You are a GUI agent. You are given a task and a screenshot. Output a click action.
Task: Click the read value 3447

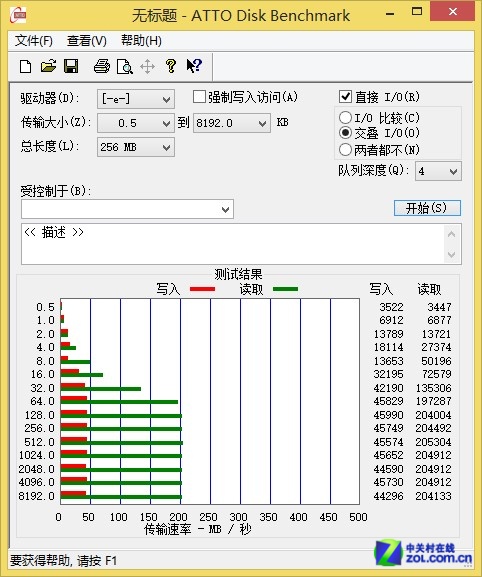pos(439,307)
